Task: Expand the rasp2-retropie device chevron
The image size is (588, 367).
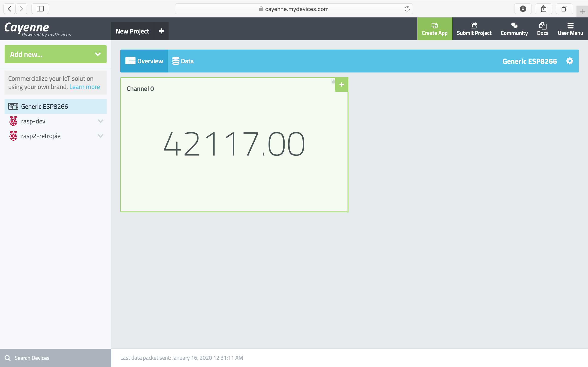Action: [x=100, y=136]
